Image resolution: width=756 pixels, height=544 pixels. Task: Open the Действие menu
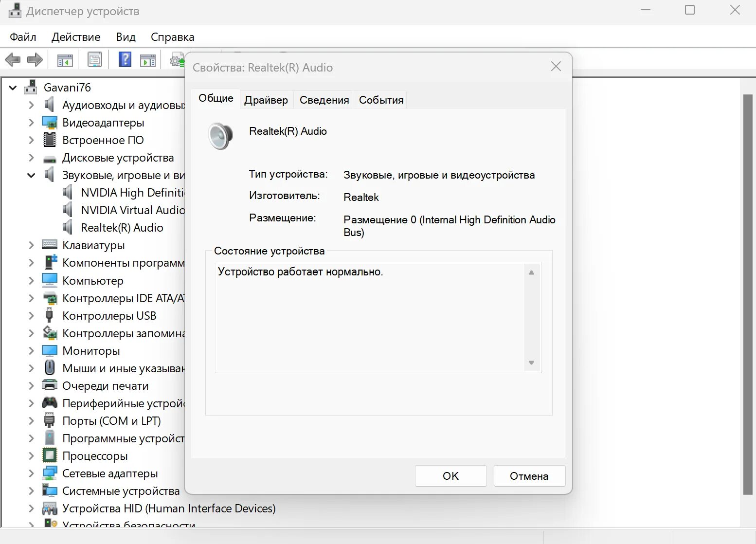[76, 37]
